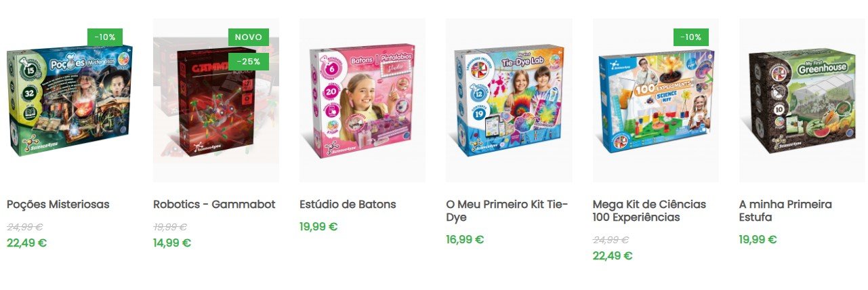Open the My First Greenhouse product image
868x290 pixels.
tap(802, 100)
